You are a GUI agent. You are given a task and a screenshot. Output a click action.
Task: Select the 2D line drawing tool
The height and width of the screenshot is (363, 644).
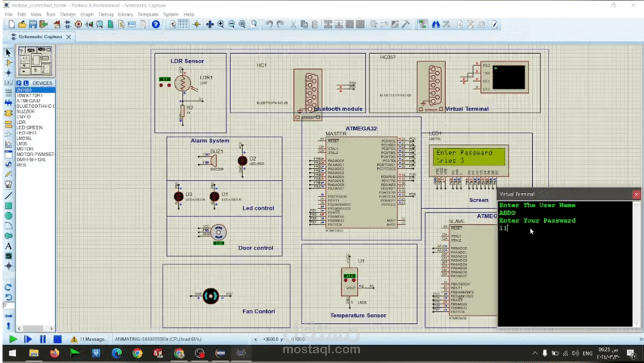click(x=8, y=195)
